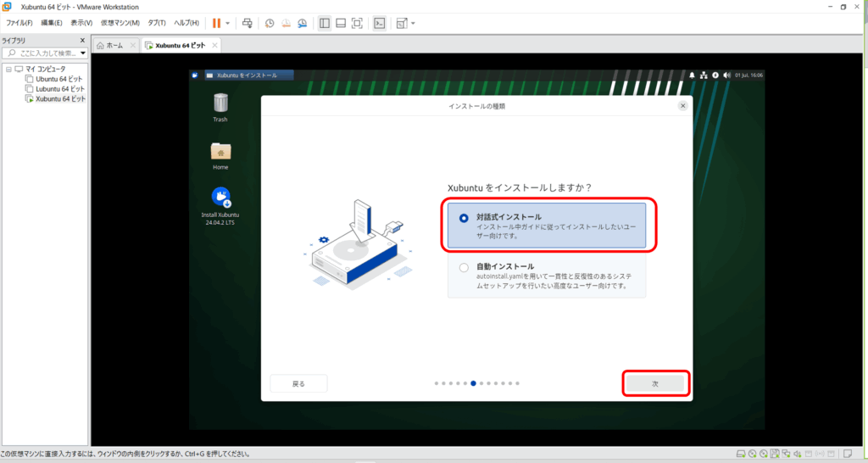Collapse the マイ コンピュータ tree node
868x463 pixels.
pyautogui.click(x=8, y=69)
